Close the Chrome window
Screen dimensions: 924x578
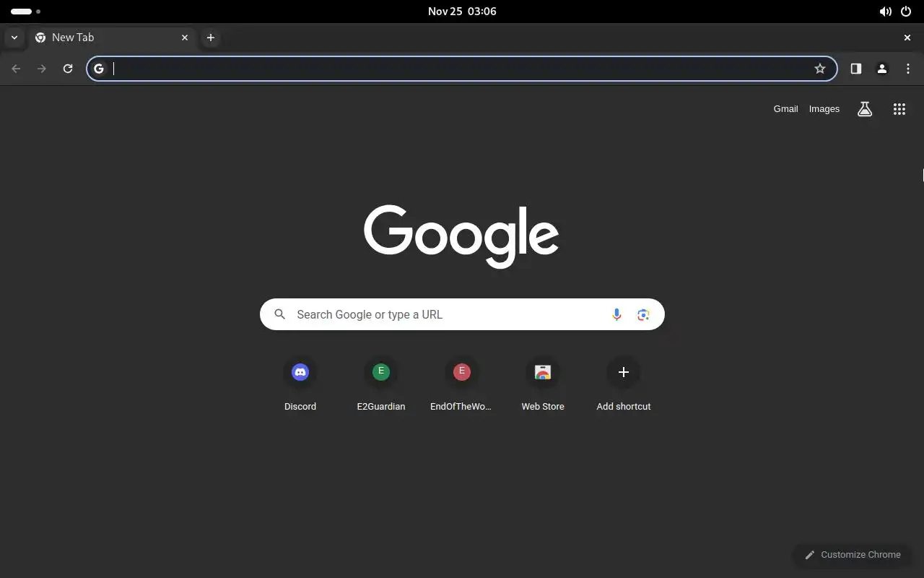pos(907,38)
